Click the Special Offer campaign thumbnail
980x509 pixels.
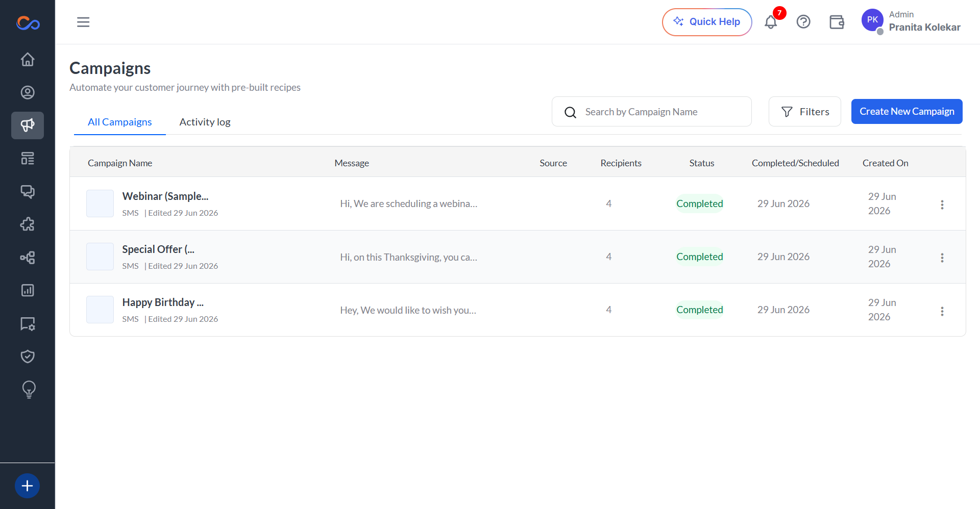point(100,257)
